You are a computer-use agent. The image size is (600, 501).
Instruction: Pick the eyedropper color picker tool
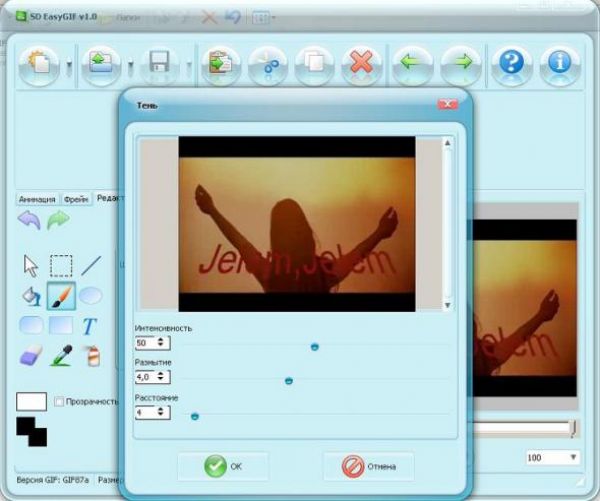pos(61,356)
